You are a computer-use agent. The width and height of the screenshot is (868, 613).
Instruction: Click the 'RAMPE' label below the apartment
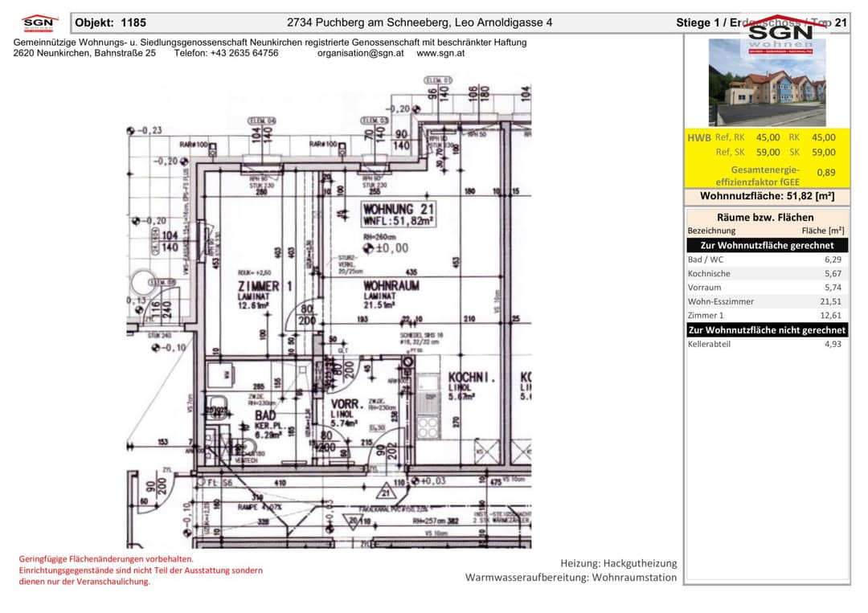click(x=248, y=507)
